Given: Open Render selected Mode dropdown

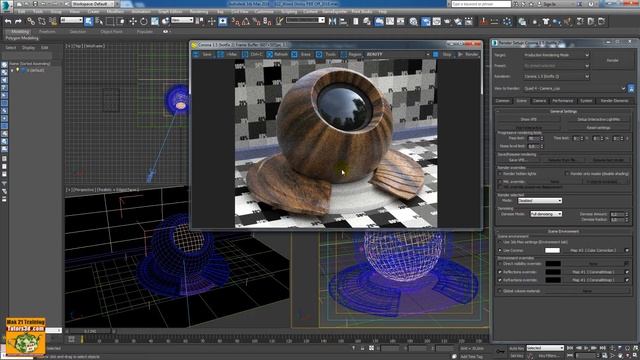Looking at the screenshot, I should [x=540, y=200].
